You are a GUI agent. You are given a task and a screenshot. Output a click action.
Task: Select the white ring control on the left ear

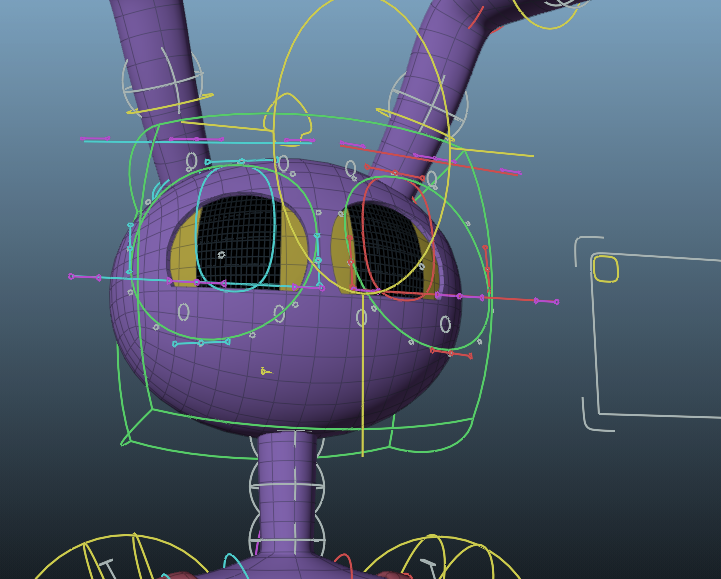[x=163, y=85]
